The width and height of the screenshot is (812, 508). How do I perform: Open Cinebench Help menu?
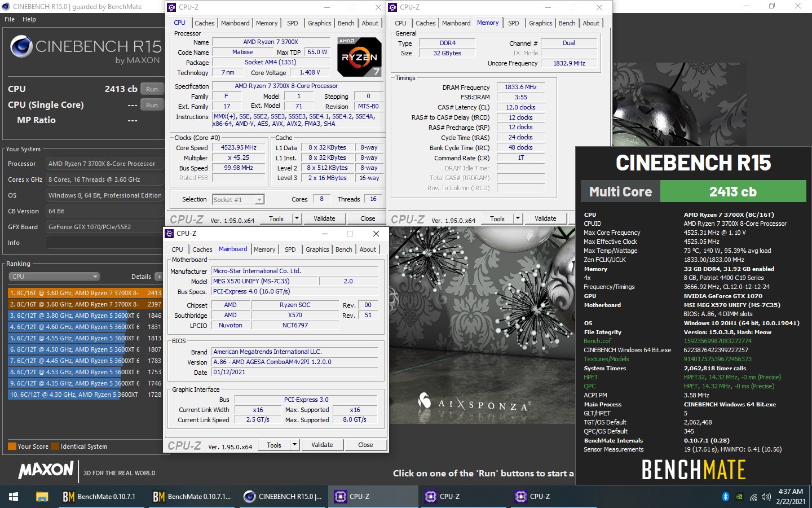click(29, 19)
